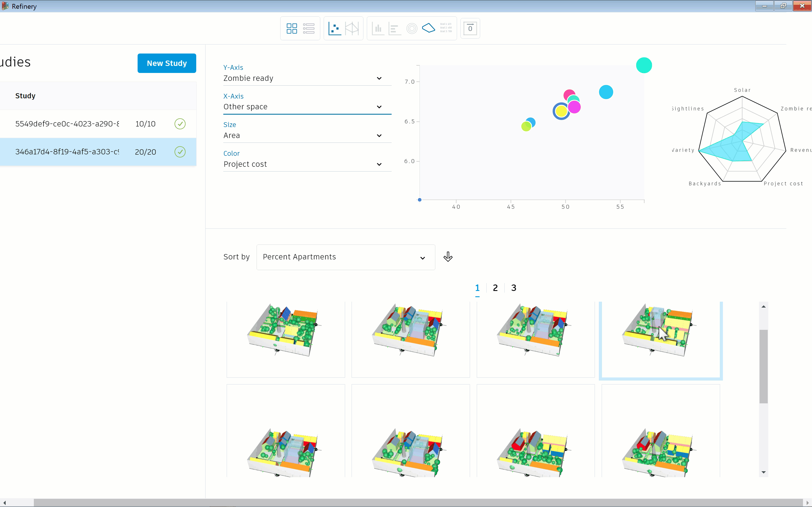Select the concentric circles chart icon
812x507 pixels.
(x=412, y=28)
